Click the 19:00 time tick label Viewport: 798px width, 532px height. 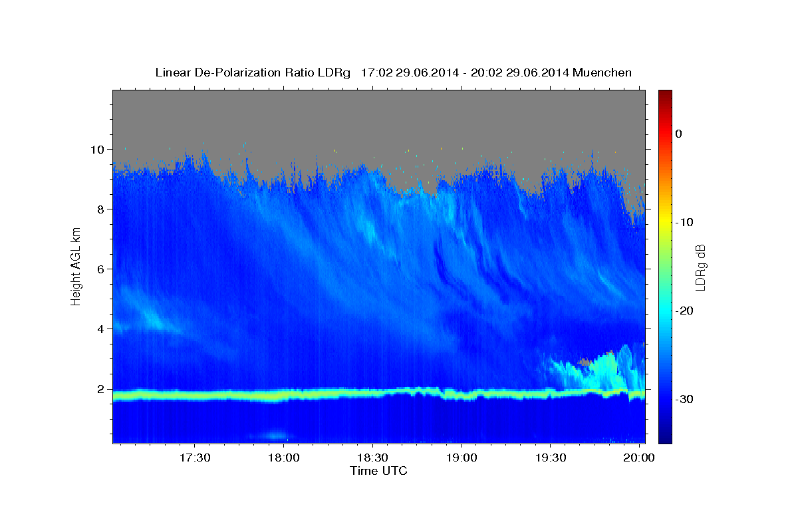pos(461,458)
